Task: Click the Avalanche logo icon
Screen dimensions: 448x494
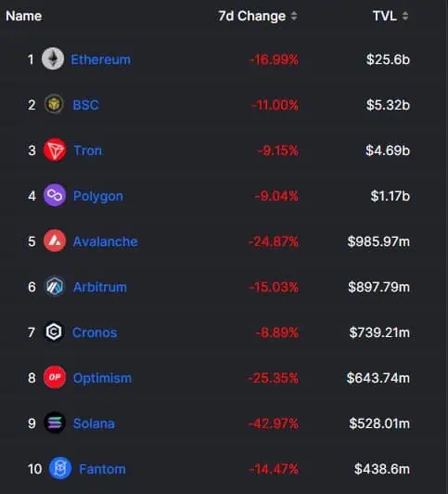Action: tap(55, 241)
